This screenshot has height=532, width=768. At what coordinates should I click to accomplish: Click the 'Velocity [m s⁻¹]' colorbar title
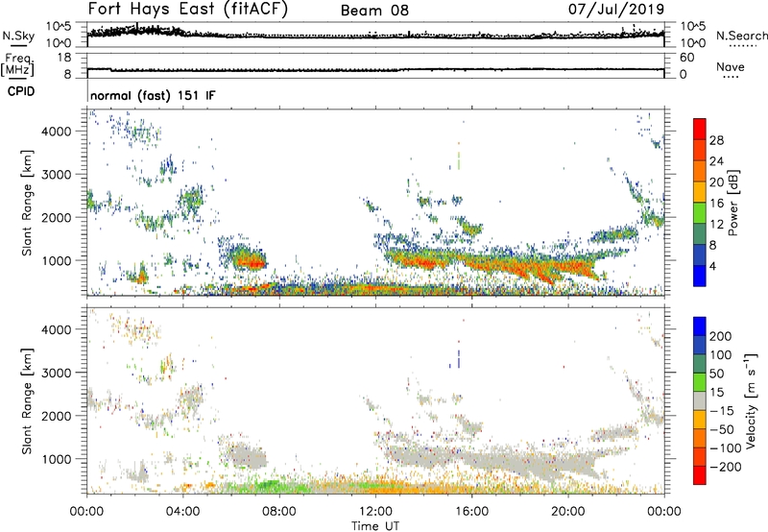[751, 400]
